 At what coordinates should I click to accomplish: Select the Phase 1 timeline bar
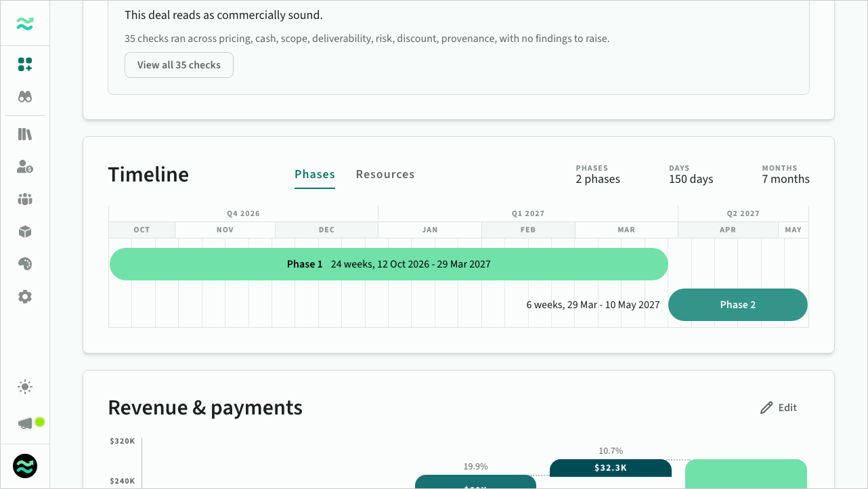pyautogui.click(x=389, y=264)
